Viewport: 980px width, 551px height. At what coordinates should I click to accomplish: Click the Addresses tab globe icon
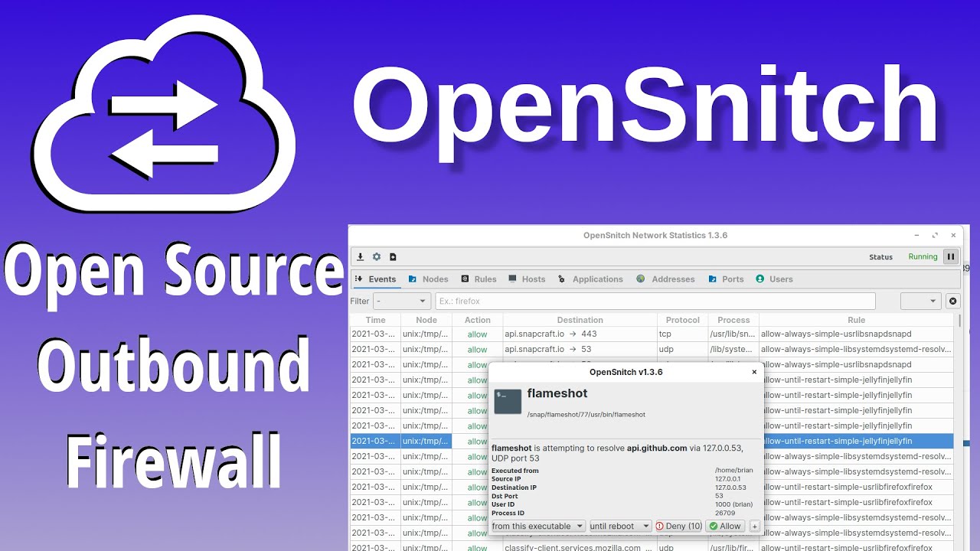click(x=641, y=279)
